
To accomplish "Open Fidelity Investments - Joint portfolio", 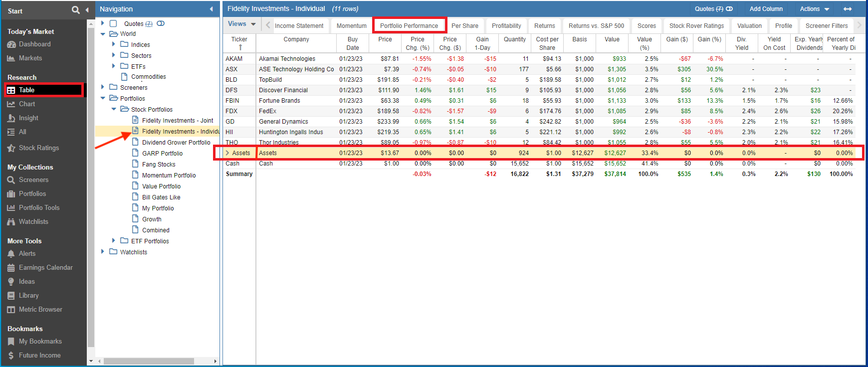I will (178, 121).
